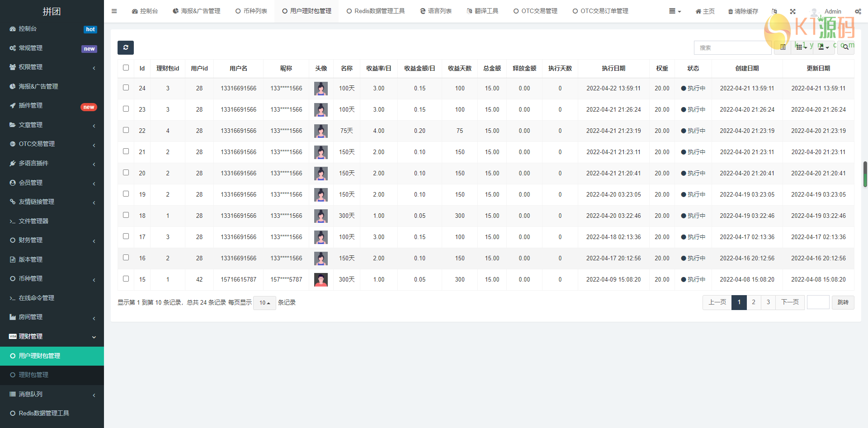The height and width of the screenshot is (428, 868).
Task: Open the header list menu dropdown
Action: [x=675, y=11]
